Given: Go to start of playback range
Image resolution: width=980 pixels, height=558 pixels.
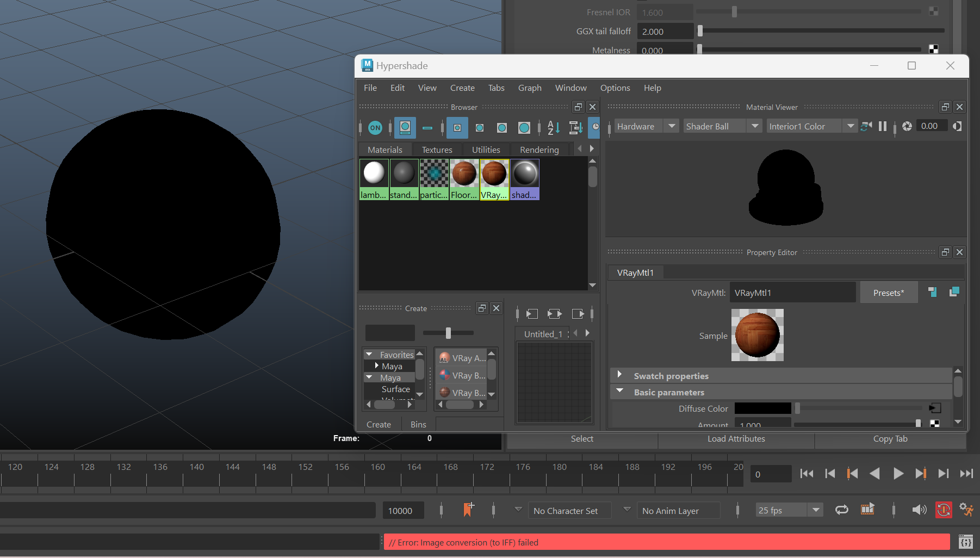Looking at the screenshot, I should coord(807,474).
